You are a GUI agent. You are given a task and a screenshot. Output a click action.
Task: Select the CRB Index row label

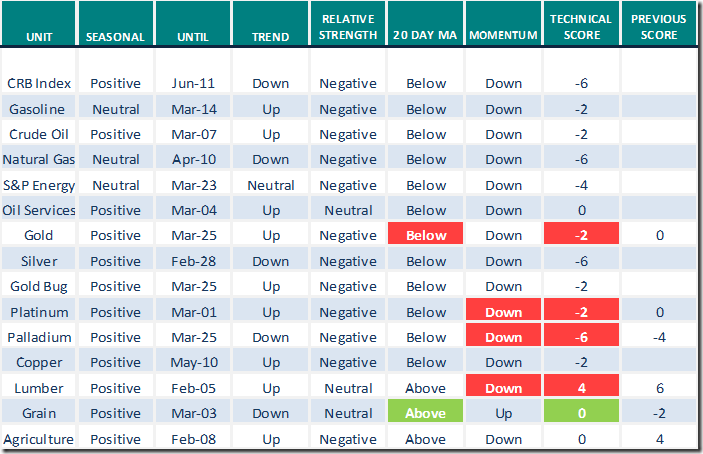38,84
